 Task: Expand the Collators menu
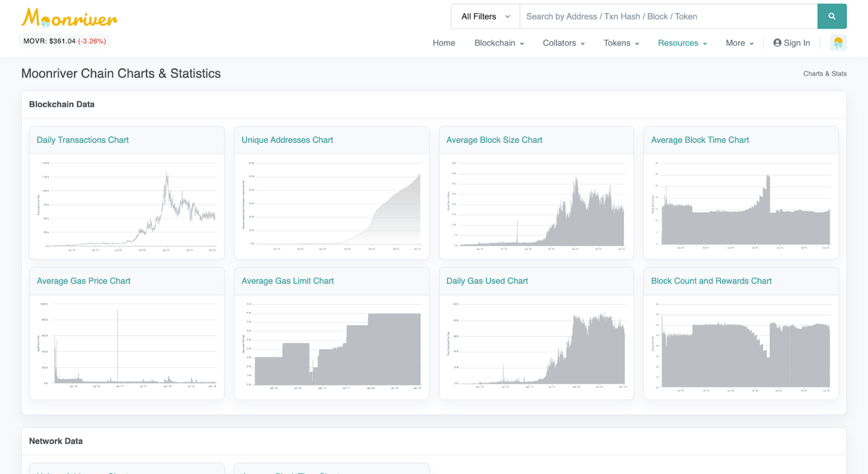(564, 43)
